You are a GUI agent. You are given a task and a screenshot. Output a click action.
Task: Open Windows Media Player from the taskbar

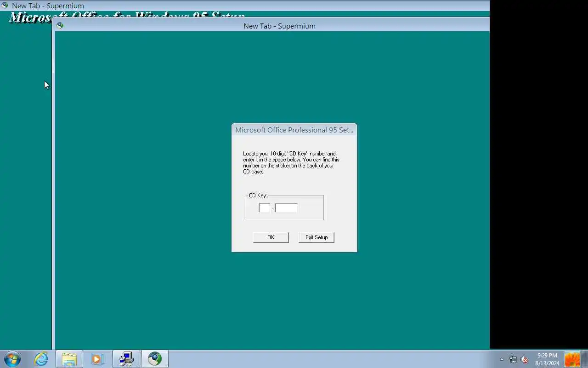point(97,359)
